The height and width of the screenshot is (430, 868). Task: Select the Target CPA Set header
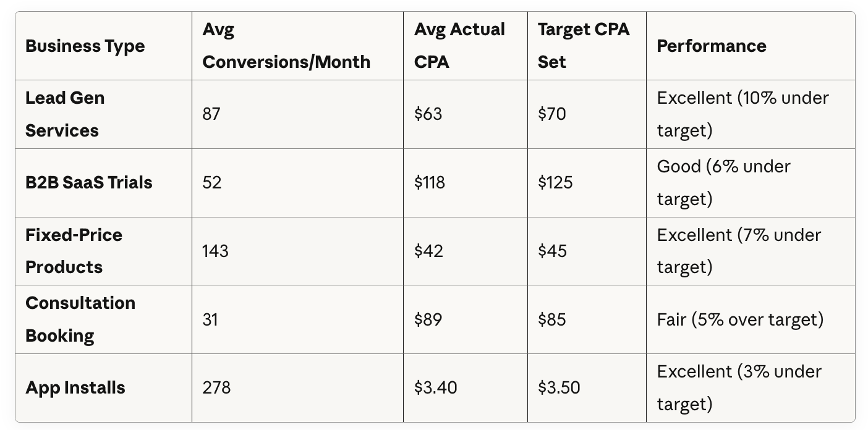coord(584,46)
